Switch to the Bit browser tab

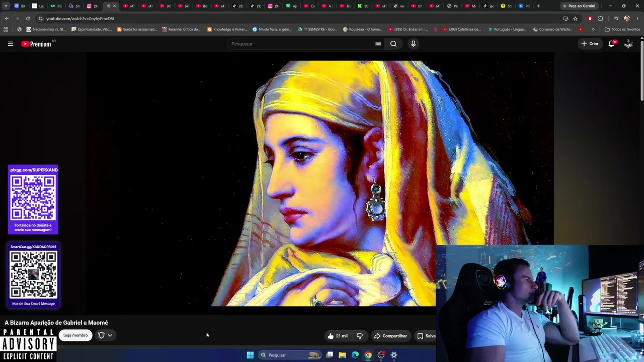[20, 6]
